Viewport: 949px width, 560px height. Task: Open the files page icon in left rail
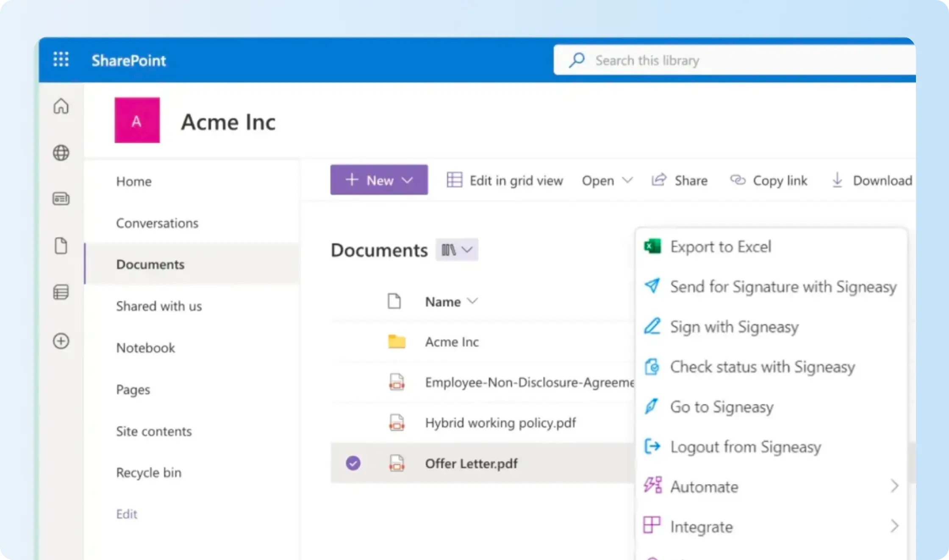click(x=61, y=245)
